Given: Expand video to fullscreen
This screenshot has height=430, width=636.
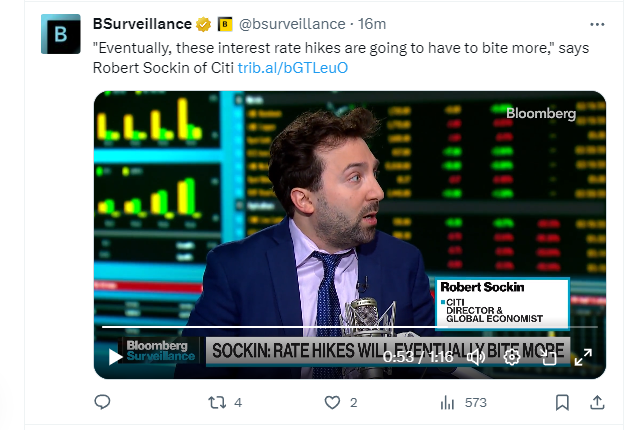Looking at the screenshot, I should pos(584,357).
